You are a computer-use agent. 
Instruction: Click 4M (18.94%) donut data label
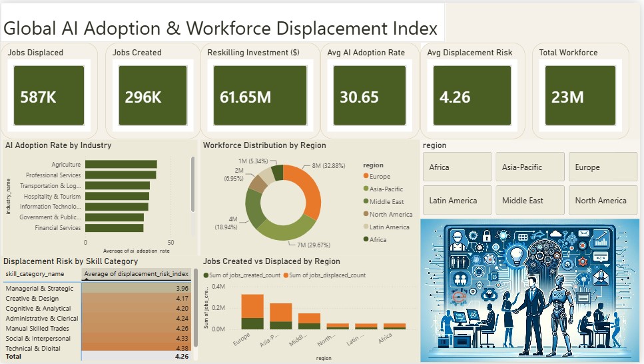pyautogui.click(x=226, y=223)
